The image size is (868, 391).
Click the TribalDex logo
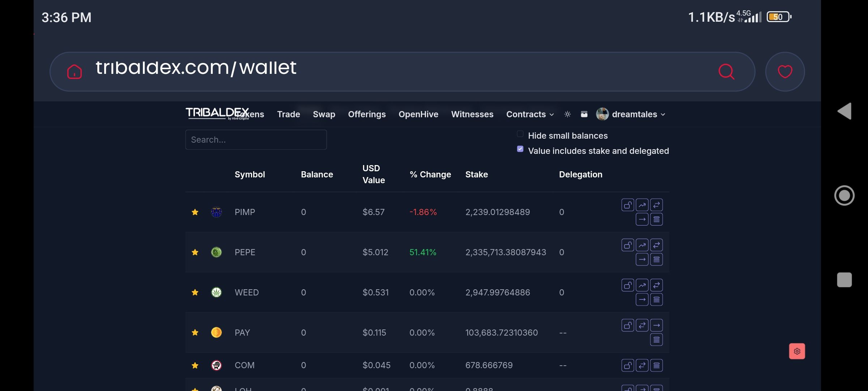[217, 113]
